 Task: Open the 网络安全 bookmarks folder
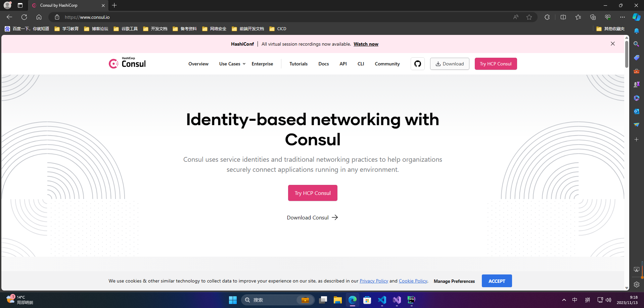click(x=214, y=29)
